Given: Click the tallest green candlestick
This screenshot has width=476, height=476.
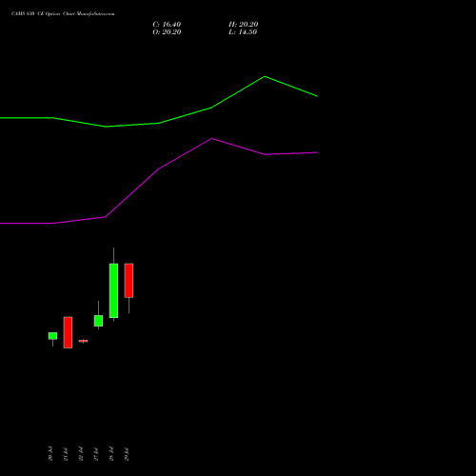Looking at the screenshot, I should point(113,290).
